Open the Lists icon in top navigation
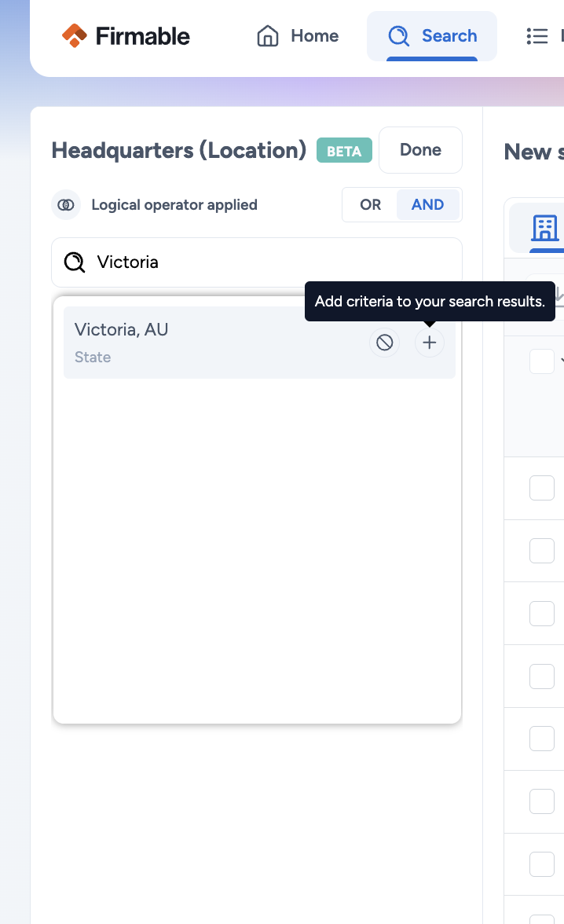The image size is (564, 924). tap(537, 36)
